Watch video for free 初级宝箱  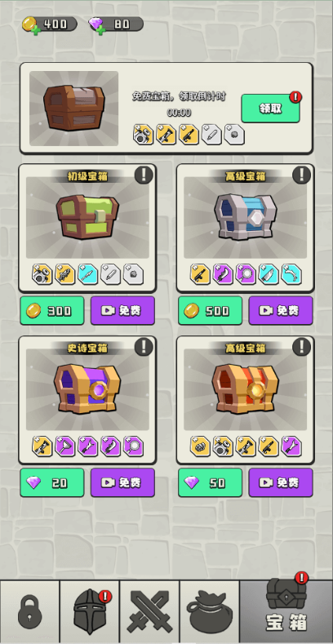click(x=122, y=311)
